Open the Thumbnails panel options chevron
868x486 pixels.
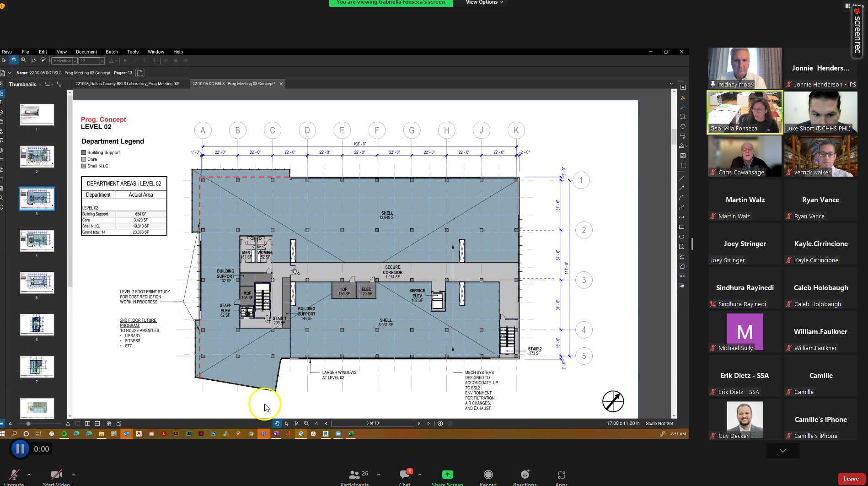pyautogui.click(x=40, y=84)
